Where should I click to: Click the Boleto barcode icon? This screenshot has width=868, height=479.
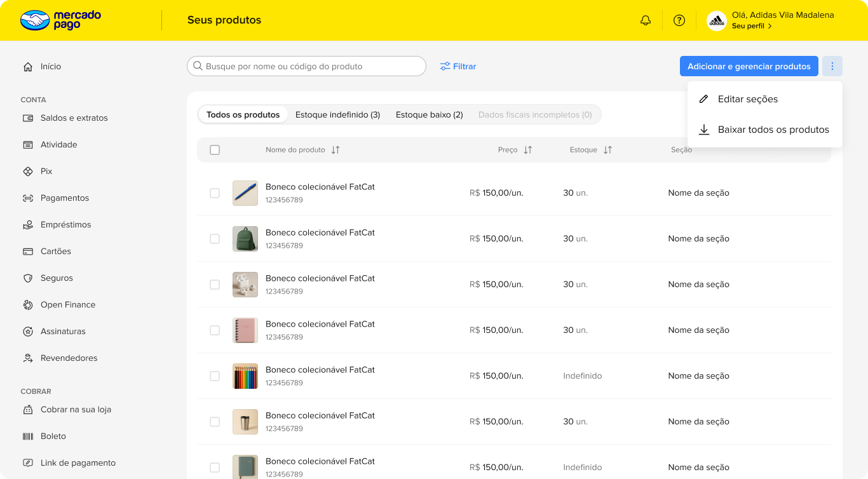[28, 436]
